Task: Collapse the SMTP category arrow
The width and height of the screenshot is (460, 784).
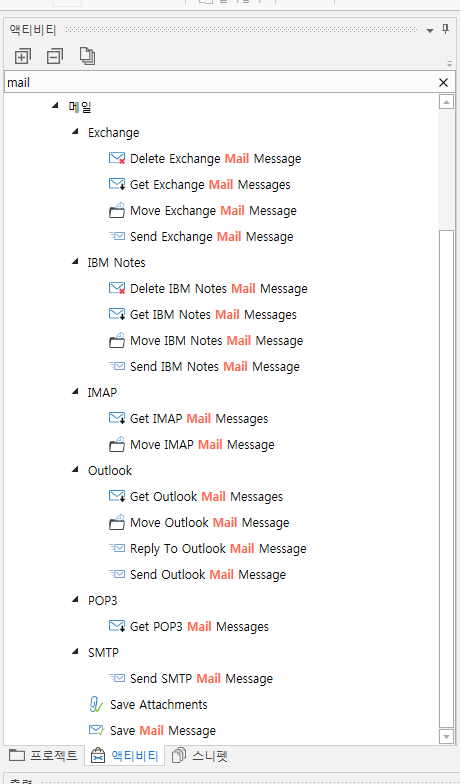Action: (x=76, y=651)
